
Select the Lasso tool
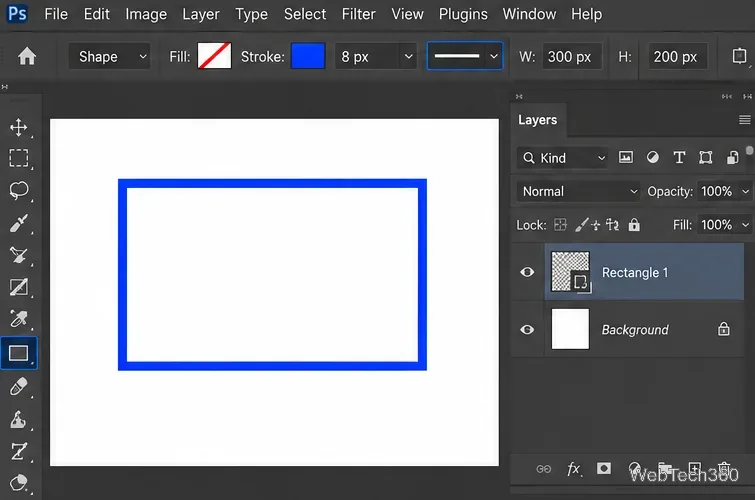tap(18, 190)
